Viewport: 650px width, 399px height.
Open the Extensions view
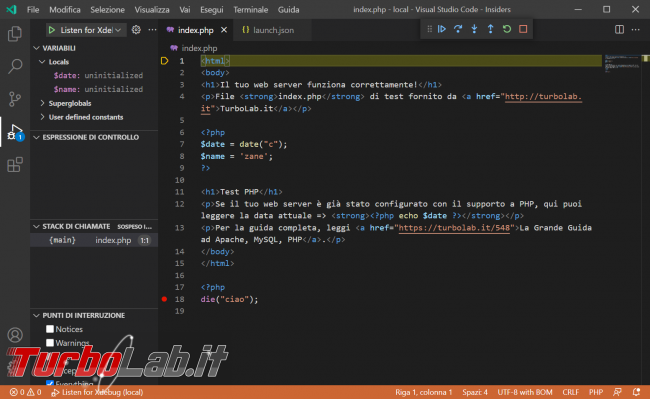tap(15, 164)
